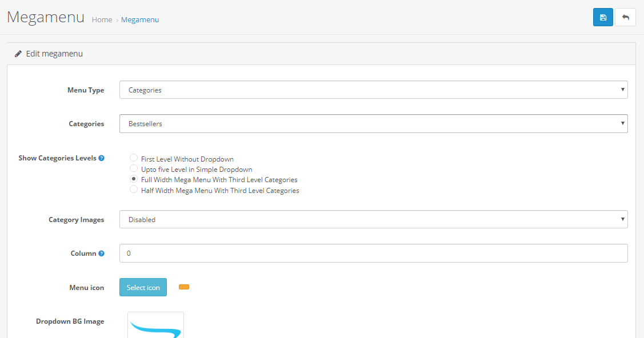Click the Select icon button
The height and width of the screenshot is (338, 644).
143,287
